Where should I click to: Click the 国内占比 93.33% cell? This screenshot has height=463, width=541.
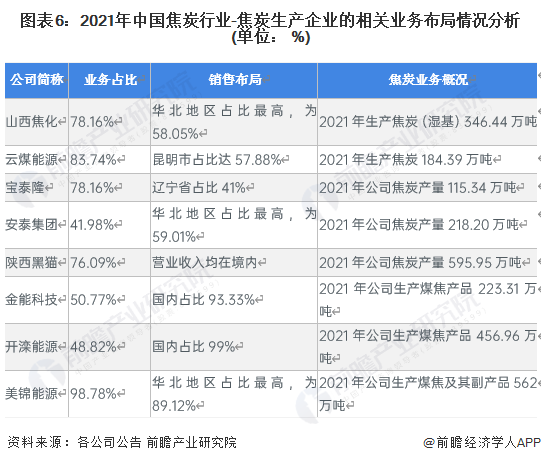pyautogui.click(x=234, y=300)
